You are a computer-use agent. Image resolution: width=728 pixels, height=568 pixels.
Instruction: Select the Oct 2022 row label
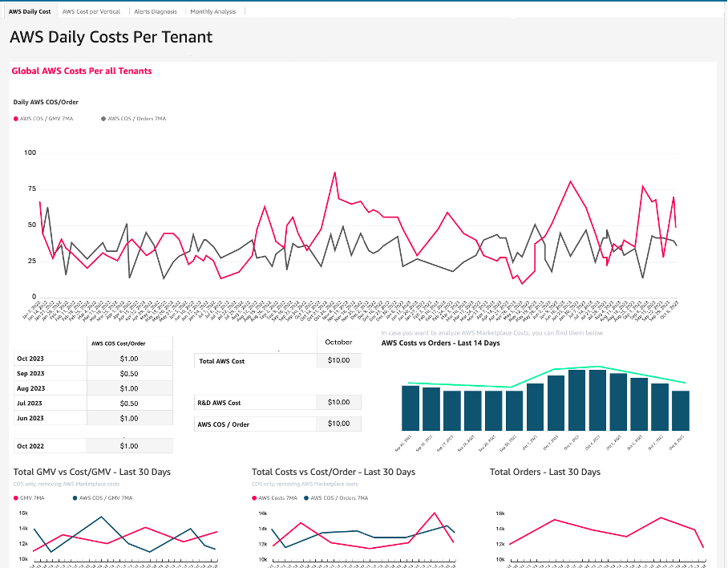pyautogui.click(x=31, y=446)
